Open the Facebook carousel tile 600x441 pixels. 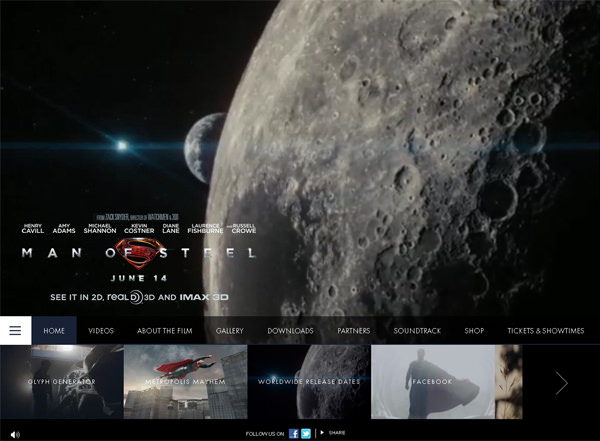pyautogui.click(x=433, y=382)
